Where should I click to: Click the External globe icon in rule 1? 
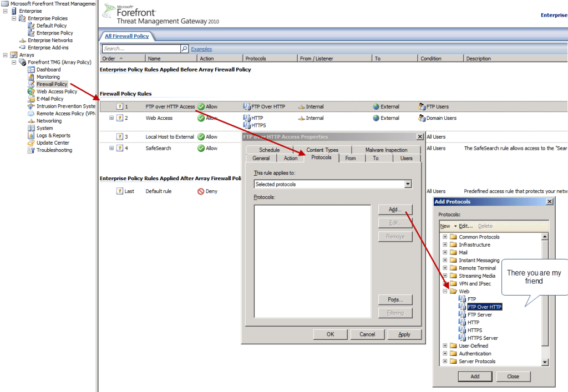[376, 107]
